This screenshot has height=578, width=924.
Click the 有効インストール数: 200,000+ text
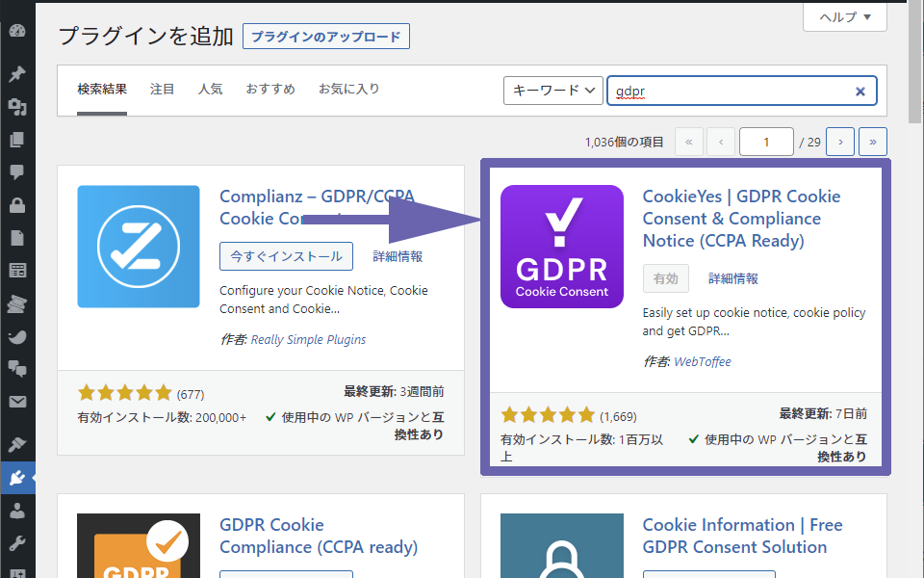pos(162,417)
